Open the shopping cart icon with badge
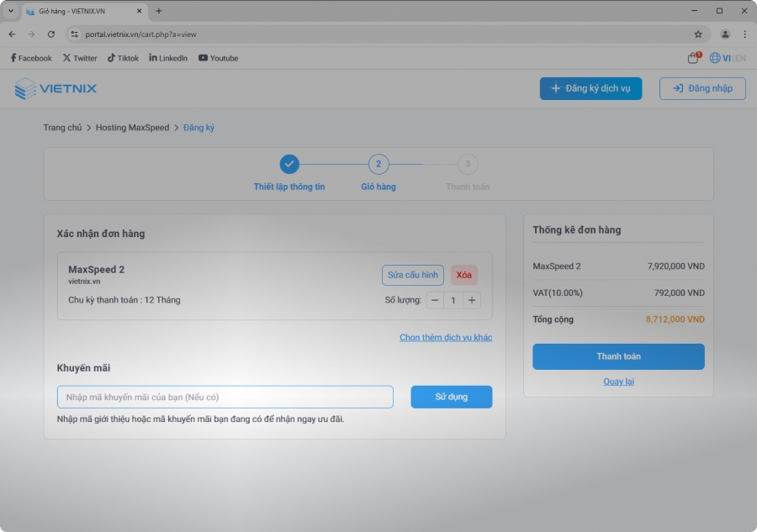The width and height of the screenshot is (757, 532). pos(693,58)
